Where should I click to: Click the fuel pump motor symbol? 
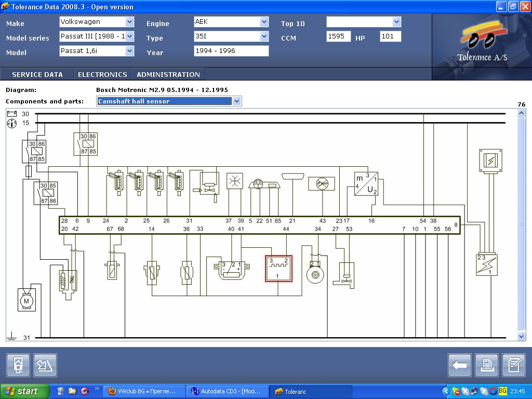pyautogui.click(x=26, y=300)
